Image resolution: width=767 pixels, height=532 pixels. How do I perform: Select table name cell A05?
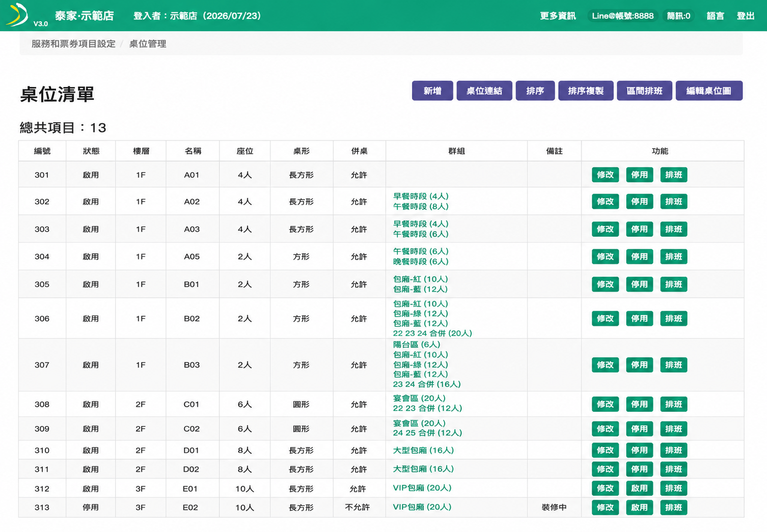191,257
